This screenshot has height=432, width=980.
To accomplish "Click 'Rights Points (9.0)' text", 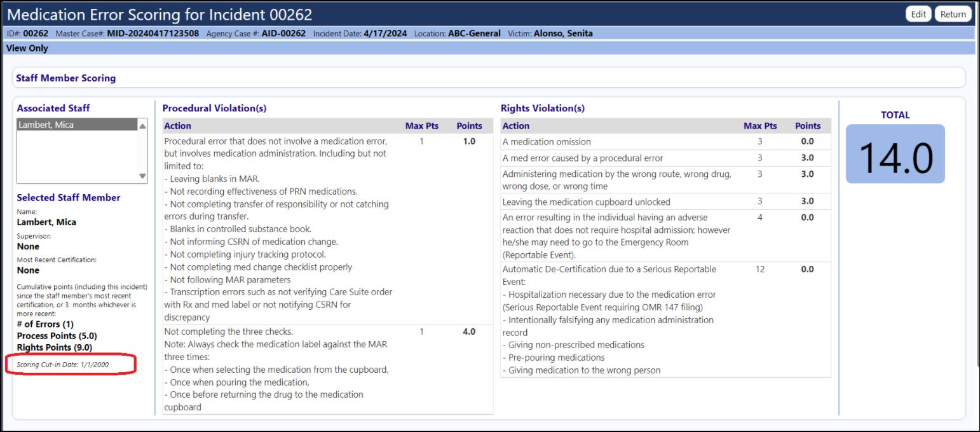I will coord(54,347).
